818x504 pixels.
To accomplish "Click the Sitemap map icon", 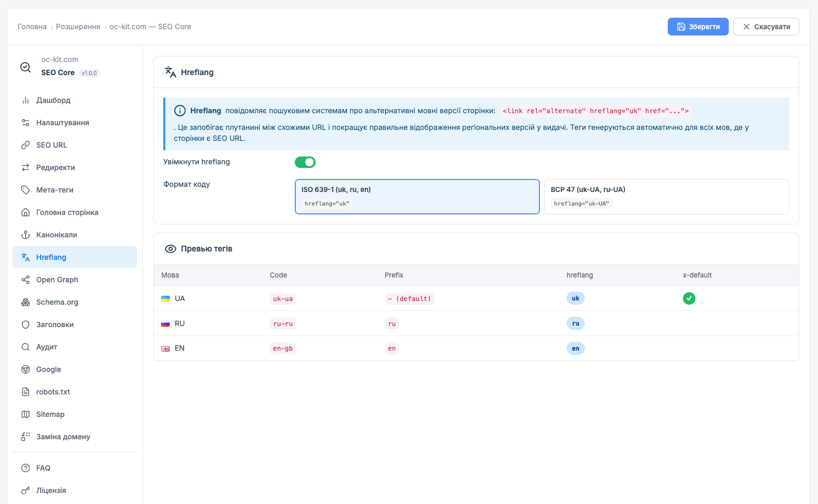I will coord(26,414).
